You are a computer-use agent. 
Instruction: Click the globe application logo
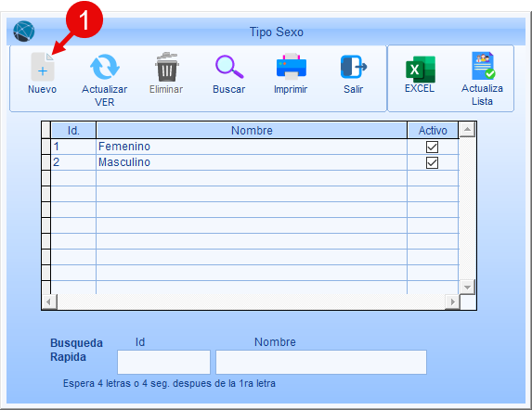coord(24,32)
